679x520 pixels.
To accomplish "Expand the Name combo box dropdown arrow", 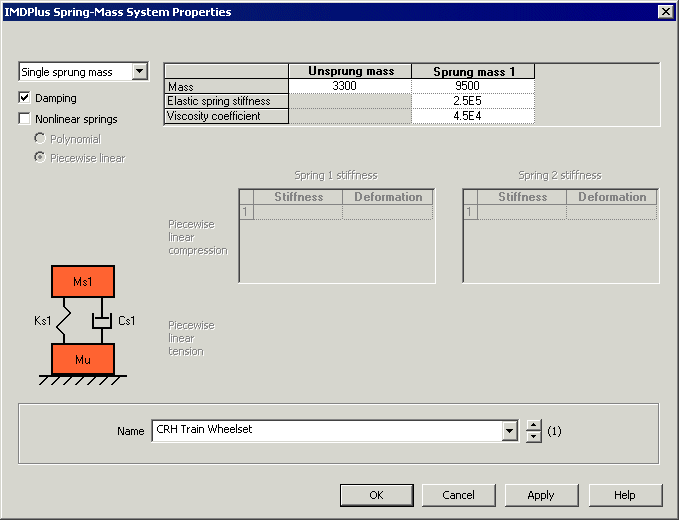I will point(510,431).
